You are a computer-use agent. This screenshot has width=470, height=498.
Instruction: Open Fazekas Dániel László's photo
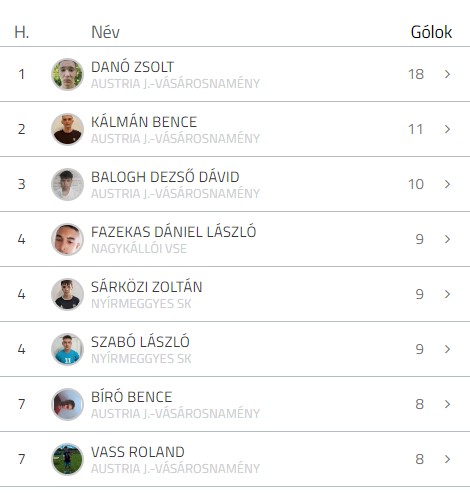(x=67, y=239)
